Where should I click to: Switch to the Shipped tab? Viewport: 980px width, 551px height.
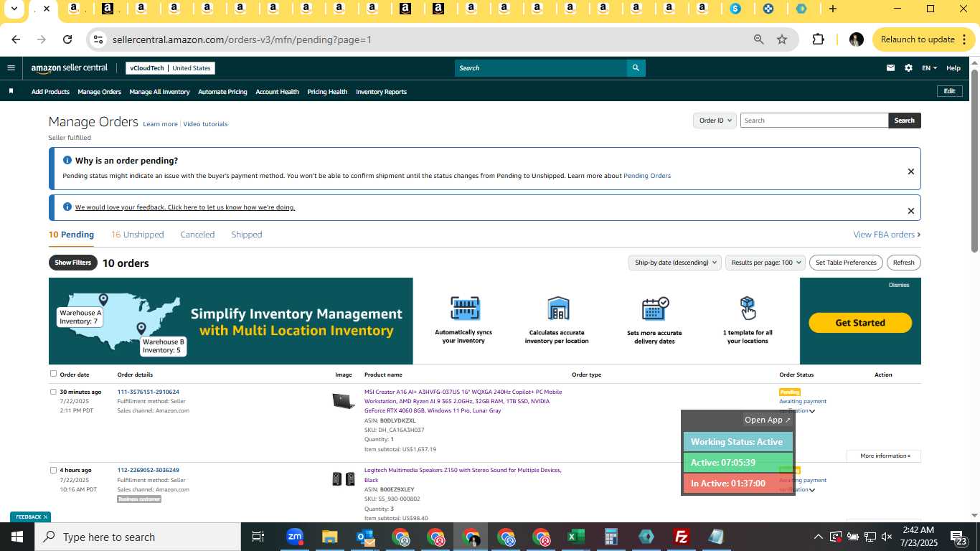pos(247,235)
